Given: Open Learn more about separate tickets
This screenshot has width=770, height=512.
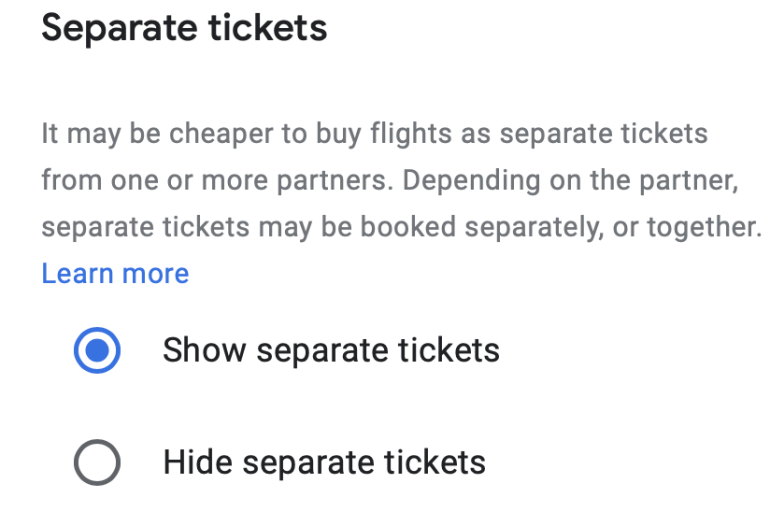Looking at the screenshot, I should 115,273.
